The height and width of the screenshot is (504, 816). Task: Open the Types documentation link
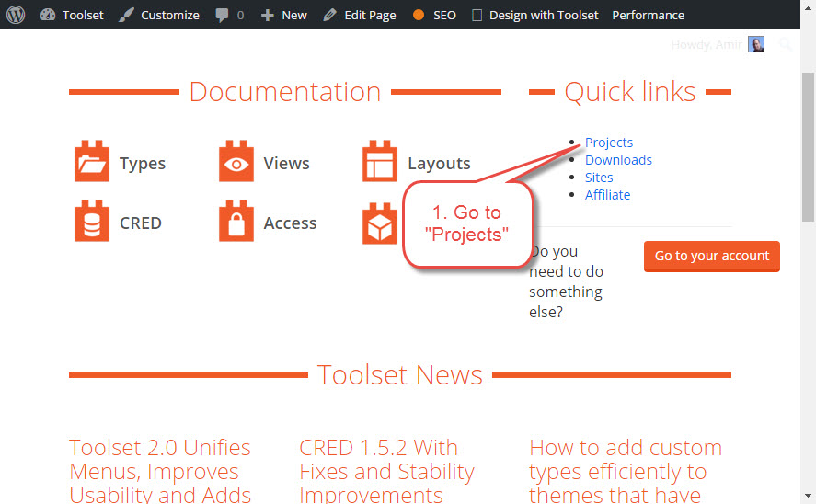pyautogui.click(x=143, y=164)
